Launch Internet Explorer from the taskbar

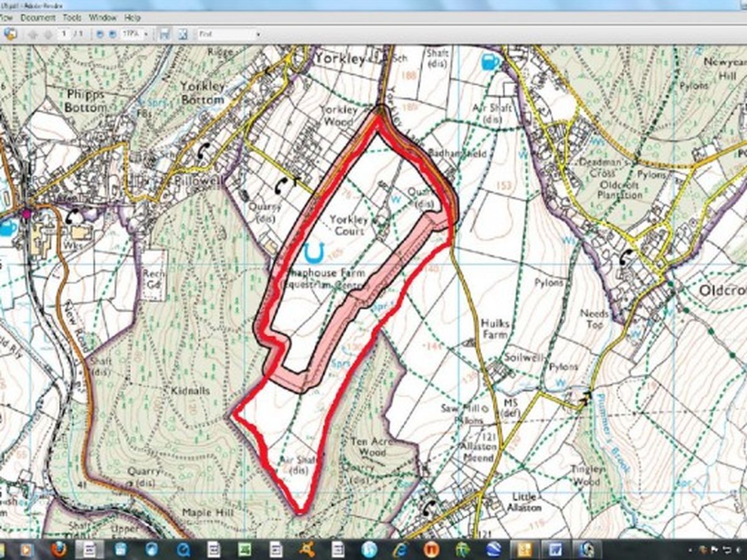(x=400, y=549)
